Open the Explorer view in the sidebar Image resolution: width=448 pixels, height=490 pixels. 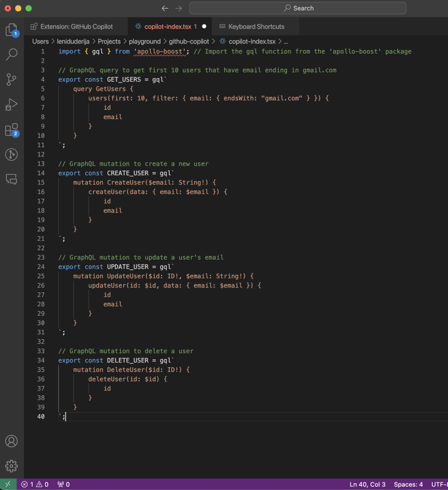click(11, 29)
